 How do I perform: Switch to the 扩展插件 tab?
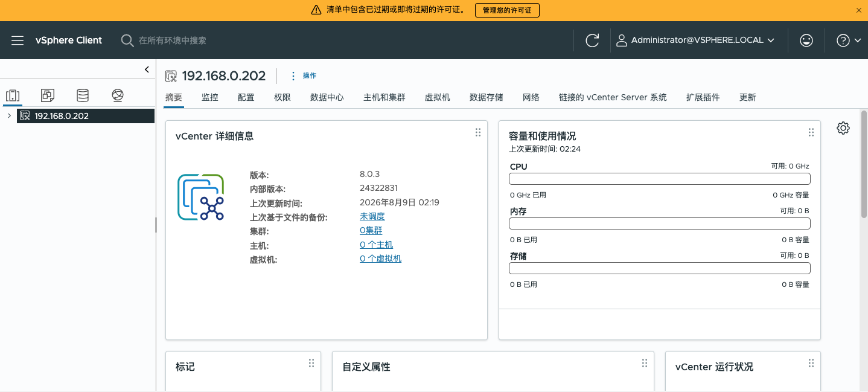tap(703, 97)
